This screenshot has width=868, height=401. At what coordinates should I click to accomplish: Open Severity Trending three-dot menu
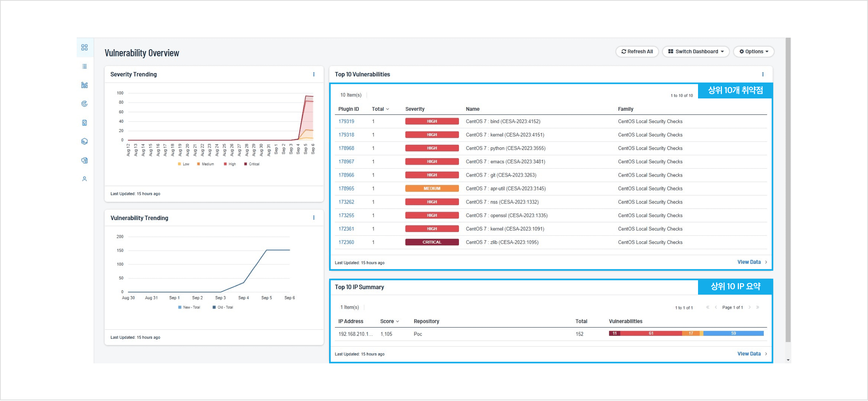314,74
